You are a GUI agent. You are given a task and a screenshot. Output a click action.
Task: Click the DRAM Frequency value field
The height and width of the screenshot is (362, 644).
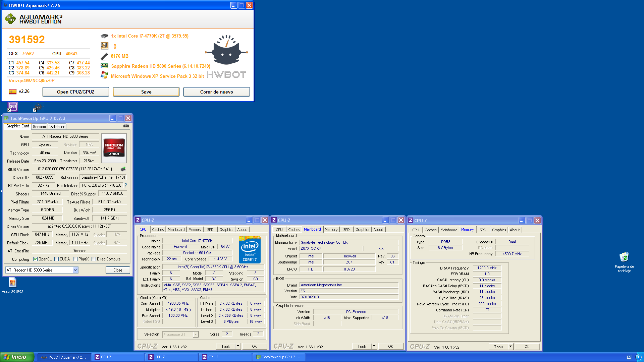[x=487, y=268]
